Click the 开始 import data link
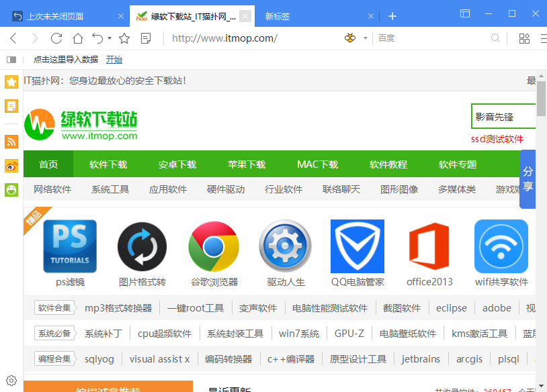The image size is (547, 392). tap(114, 60)
